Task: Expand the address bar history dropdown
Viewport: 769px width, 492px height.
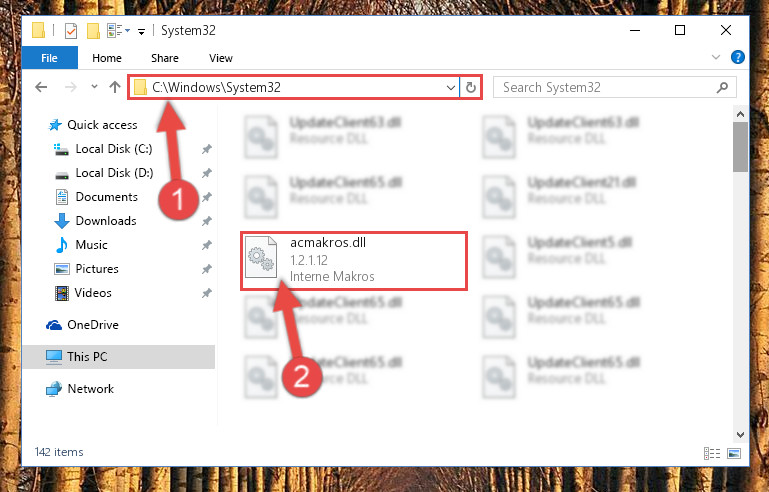Action: 451,88
